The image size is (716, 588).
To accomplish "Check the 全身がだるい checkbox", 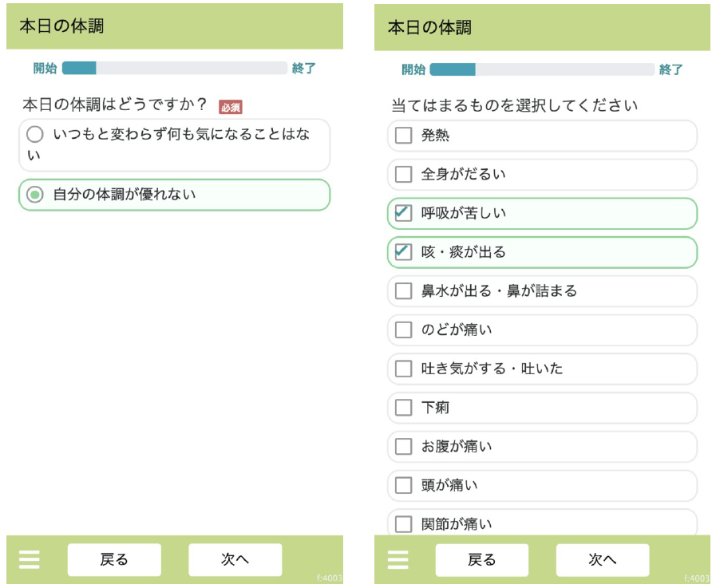I will (404, 174).
